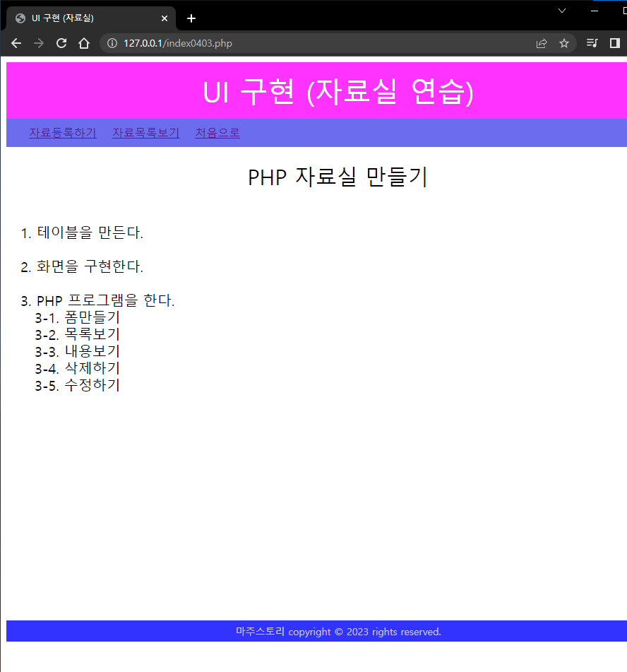Follow the 처음으로 link
The height and width of the screenshot is (672, 627).
click(217, 133)
